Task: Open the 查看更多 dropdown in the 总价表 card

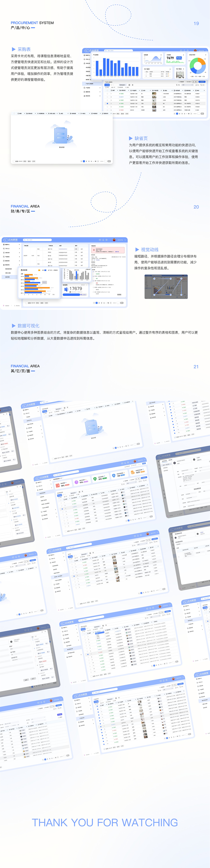Action: click(x=55, y=270)
